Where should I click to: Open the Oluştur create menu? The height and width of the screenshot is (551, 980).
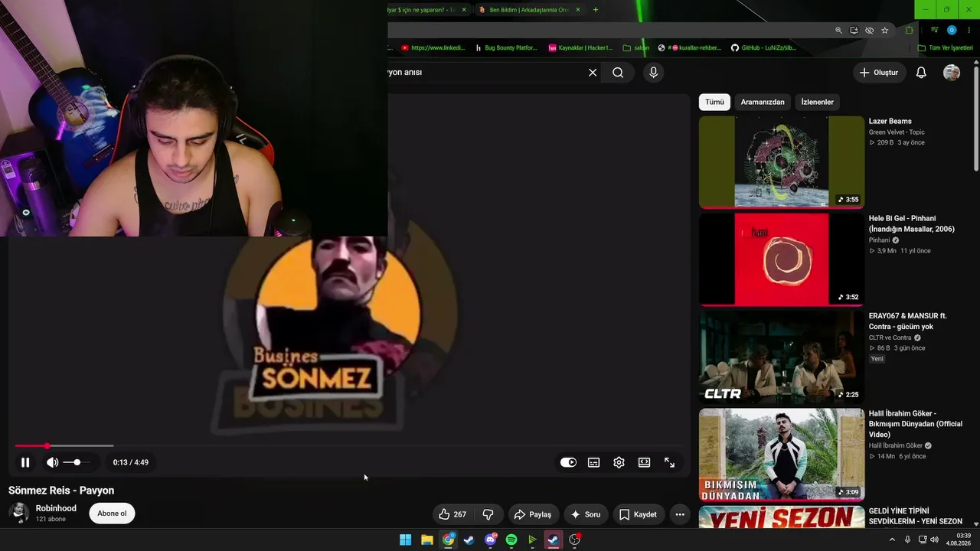879,73
